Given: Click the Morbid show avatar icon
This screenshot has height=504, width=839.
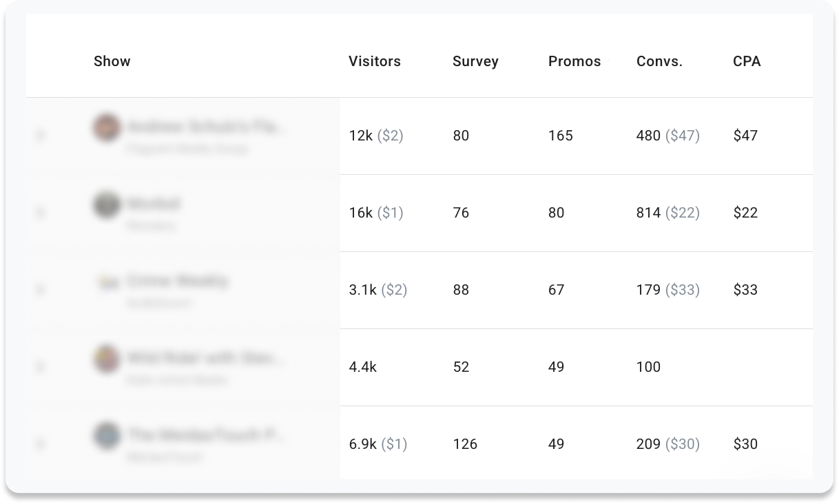Looking at the screenshot, I should click(x=107, y=204).
